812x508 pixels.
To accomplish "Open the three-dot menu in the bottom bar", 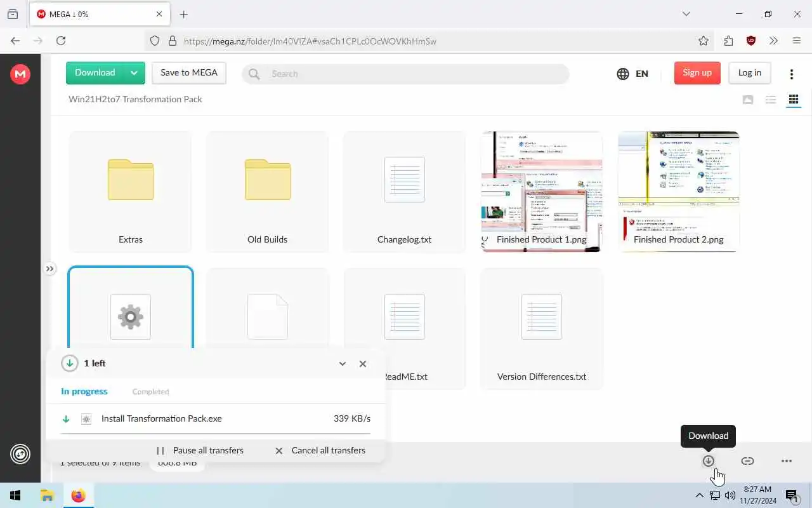I will [x=787, y=461].
